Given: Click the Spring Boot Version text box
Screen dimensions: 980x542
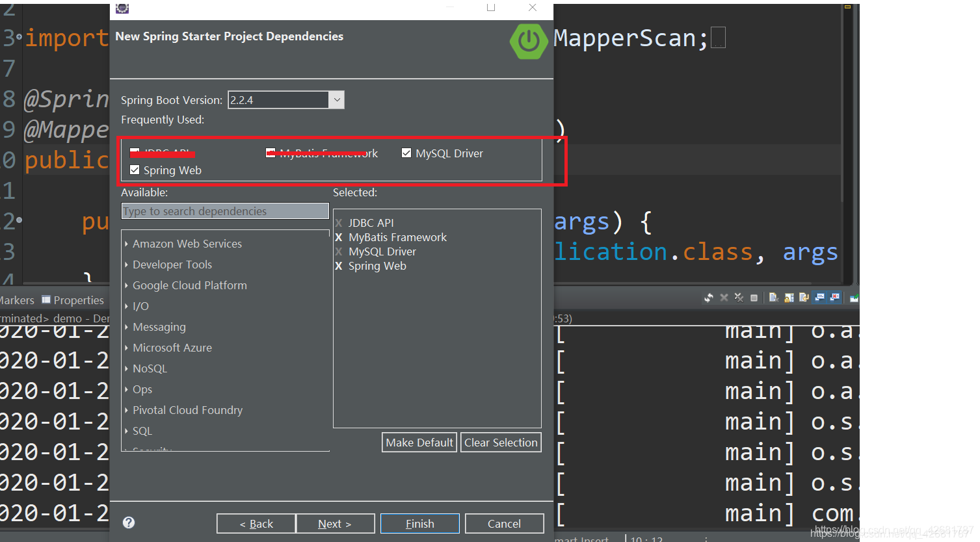Looking at the screenshot, I should (278, 99).
